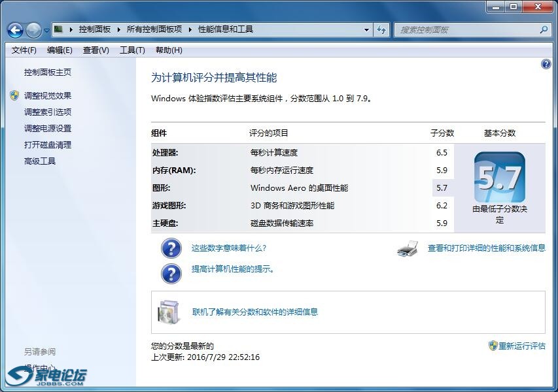Expand the breadcrumb arrow before 性能信息和工具
558x392 pixels.
pyautogui.click(x=190, y=29)
